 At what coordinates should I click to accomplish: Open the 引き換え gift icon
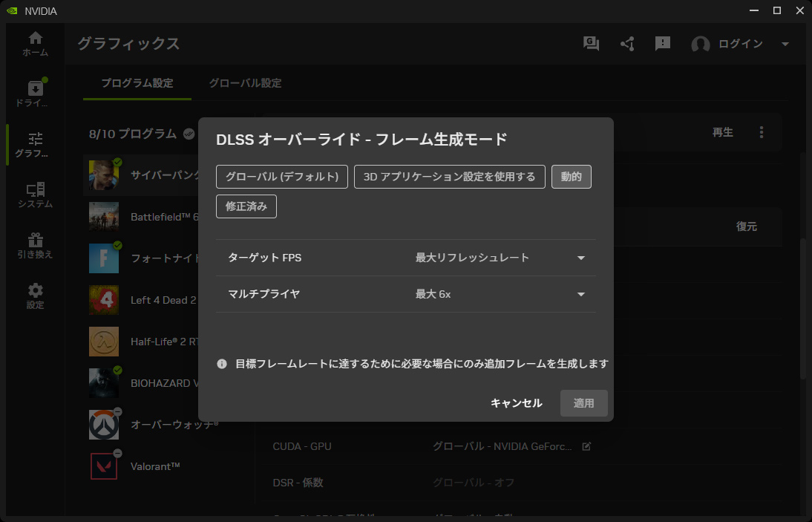tap(35, 246)
